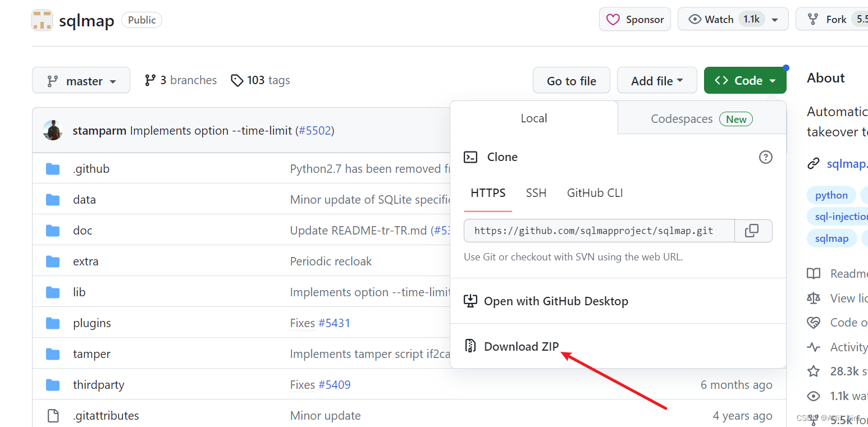Copy the HTTPS clone URL icon
This screenshot has height=427, width=868.
pyautogui.click(x=752, y=231)
